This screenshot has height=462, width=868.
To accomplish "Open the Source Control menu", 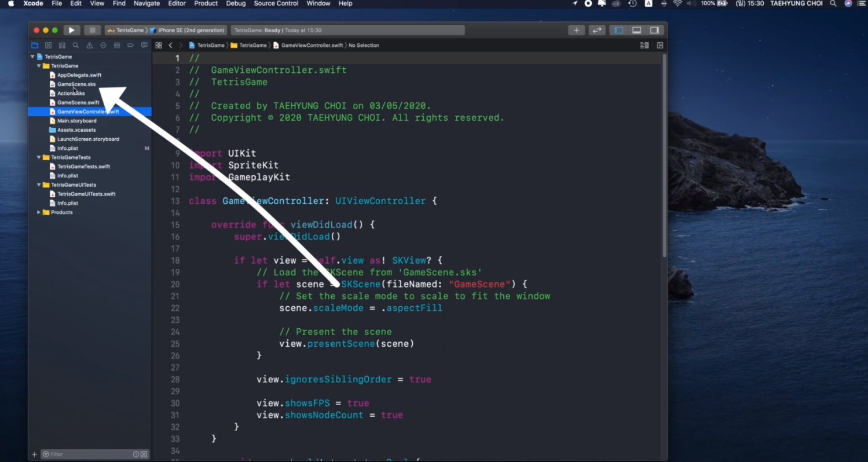I will (x=276, y=4).
